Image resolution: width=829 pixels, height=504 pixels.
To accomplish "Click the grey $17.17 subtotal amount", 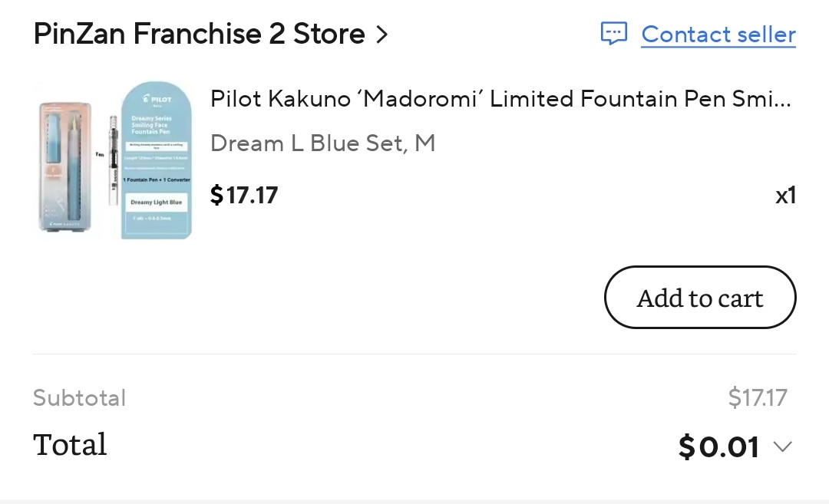I will 758,397.
